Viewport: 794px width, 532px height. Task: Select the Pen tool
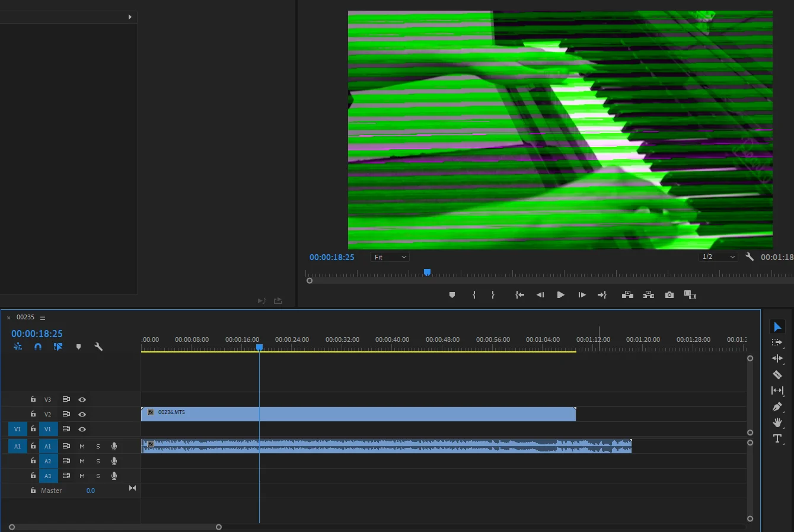click(x=777, y=406)
